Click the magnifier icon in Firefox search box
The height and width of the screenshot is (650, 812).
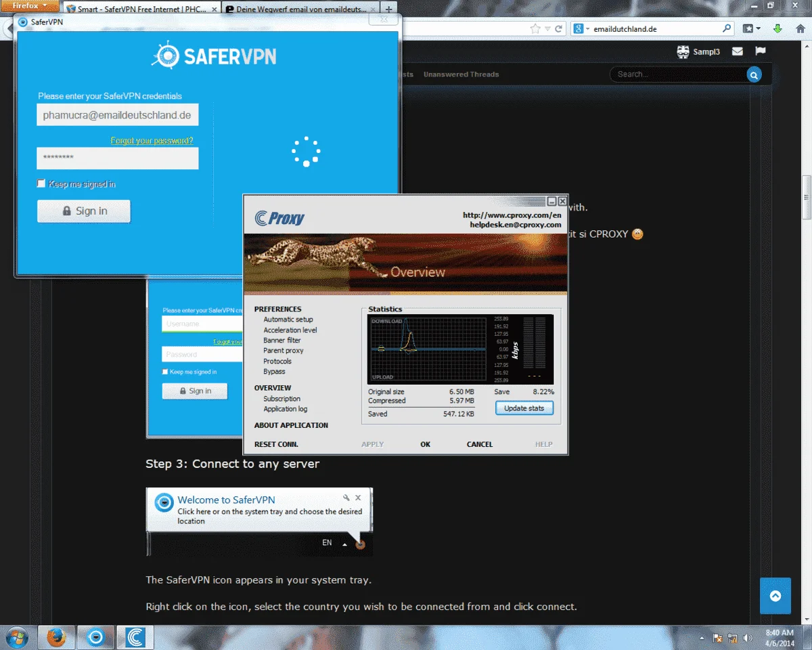(x=727, y=29)
